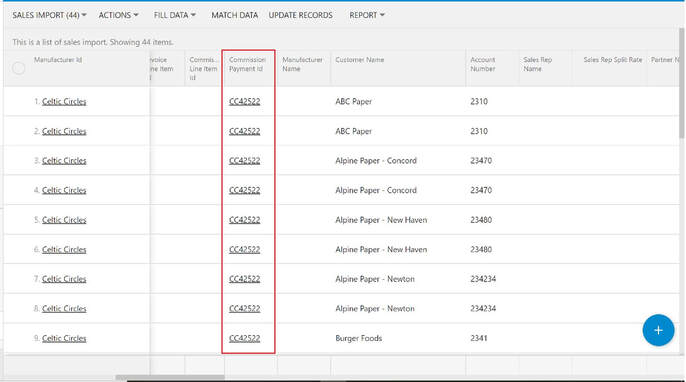Open CC42522 payment link in row 7
The image size is (686, 382).
click(245, 279)
